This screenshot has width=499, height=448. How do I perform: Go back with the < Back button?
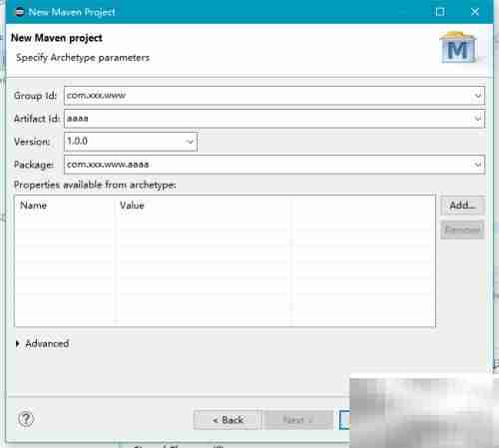pos(228,420)
